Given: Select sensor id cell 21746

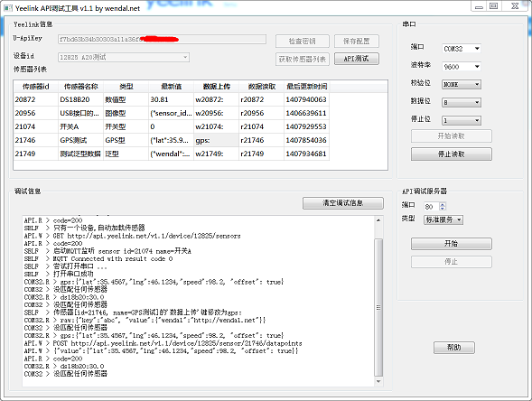Looking at the screenshot, I should click(35, 140).
